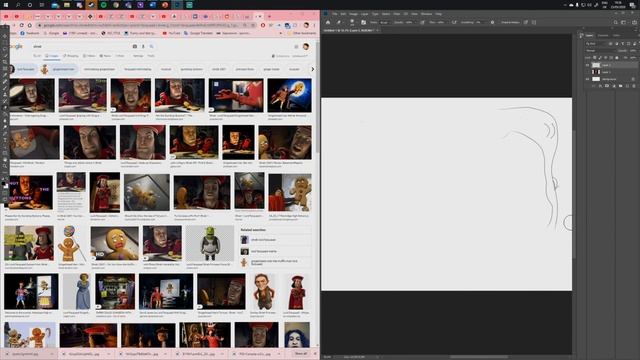
Task: Click in the Google search box
Action: pos(82,47)
